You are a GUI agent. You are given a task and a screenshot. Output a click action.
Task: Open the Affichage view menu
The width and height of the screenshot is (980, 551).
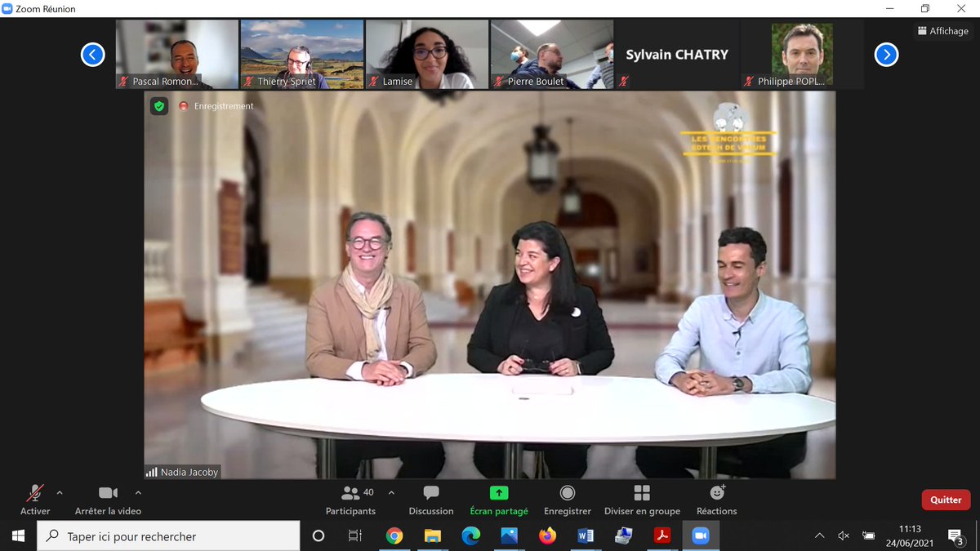943,31
